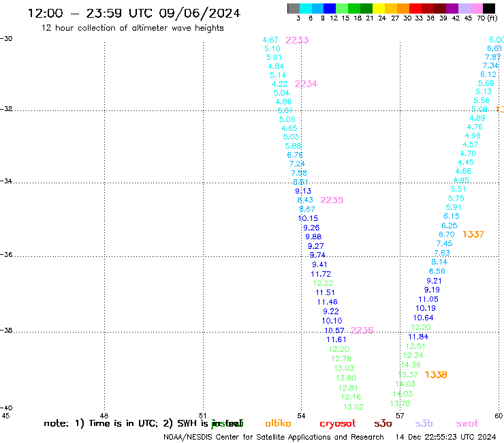504x443 pixels.
Task: Click the latitude -36 axis label
Action: pos(6,254)
